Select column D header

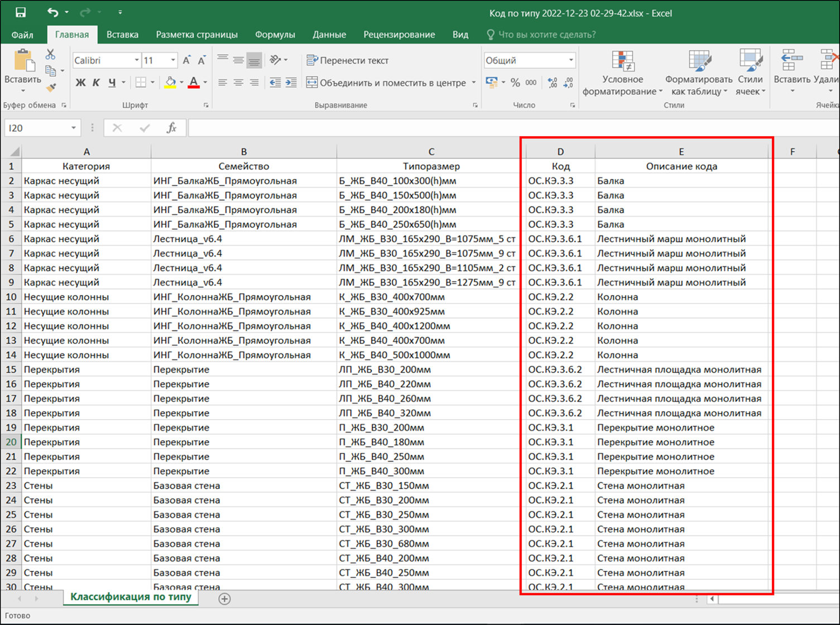click(560, 151)
